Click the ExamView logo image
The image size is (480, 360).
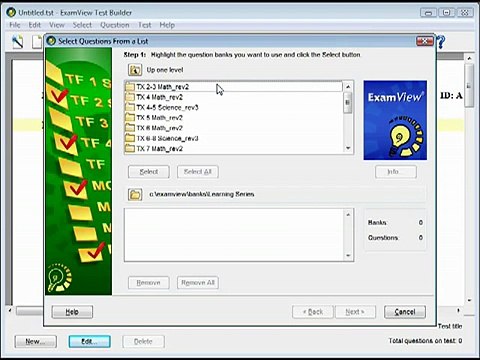click(x=395, y=120)
